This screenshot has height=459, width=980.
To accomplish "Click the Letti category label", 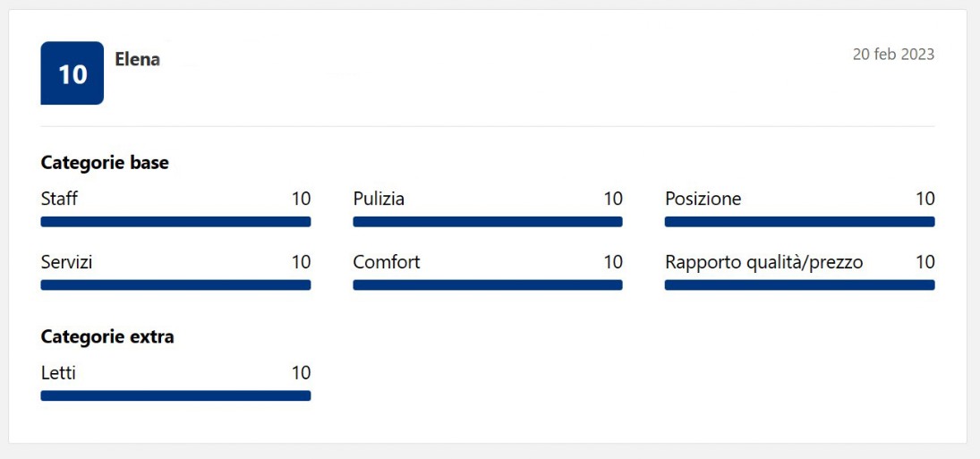I will point(58,373).
